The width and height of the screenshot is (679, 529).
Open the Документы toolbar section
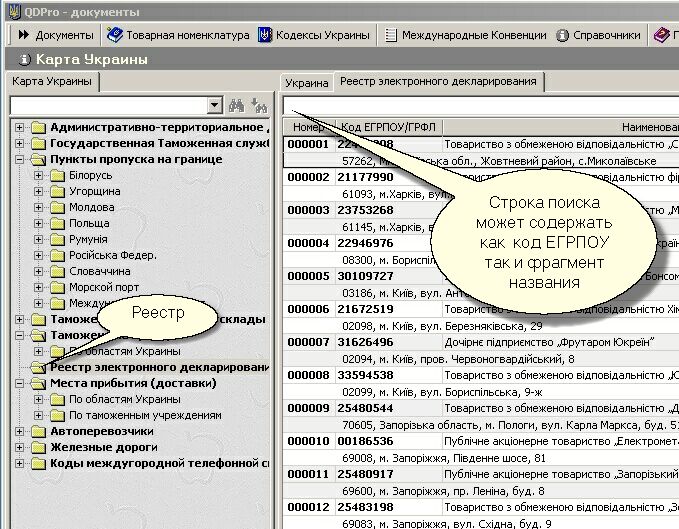tap(55, 35)
